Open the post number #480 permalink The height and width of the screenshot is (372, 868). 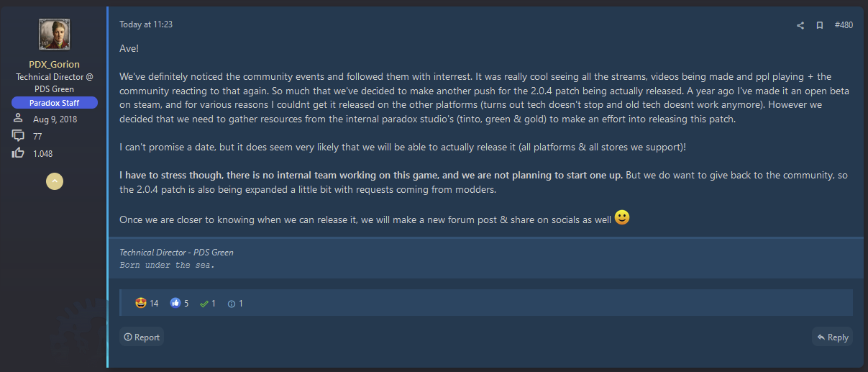(844, 25)
